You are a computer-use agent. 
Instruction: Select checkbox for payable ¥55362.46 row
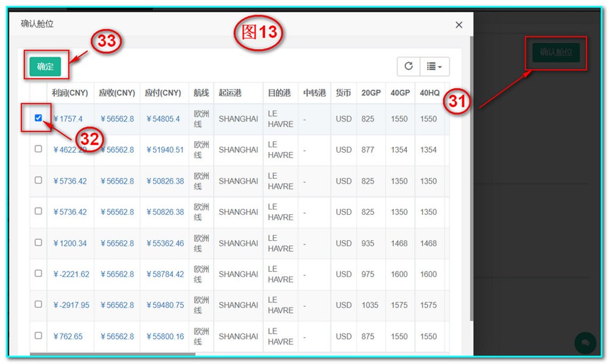point(38,242)
